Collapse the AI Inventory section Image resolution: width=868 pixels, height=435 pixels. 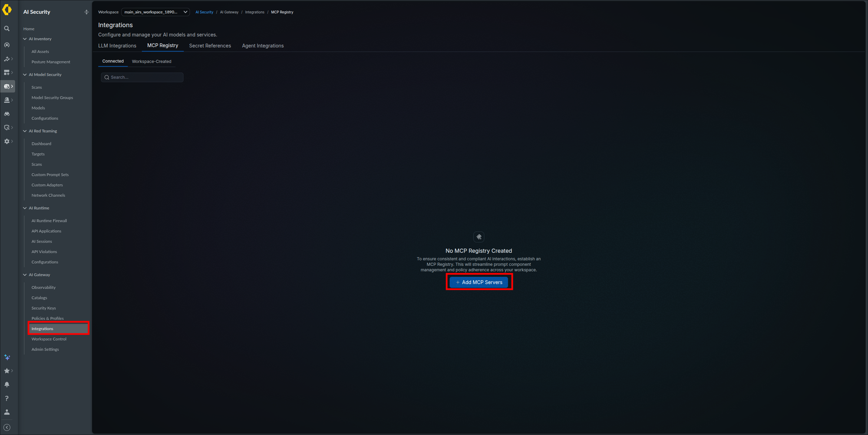coord(25,39)
